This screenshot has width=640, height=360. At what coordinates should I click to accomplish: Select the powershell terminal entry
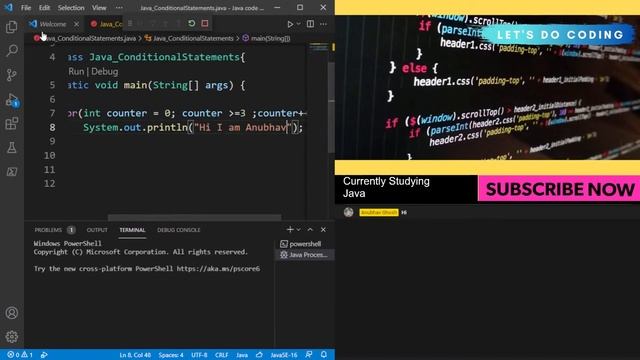point(304,244)
